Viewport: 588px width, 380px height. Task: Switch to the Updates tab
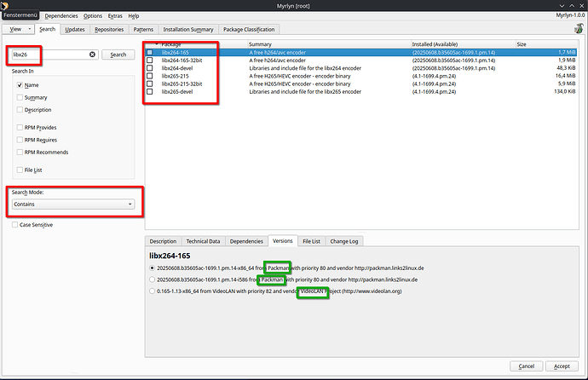coord(75,29)
